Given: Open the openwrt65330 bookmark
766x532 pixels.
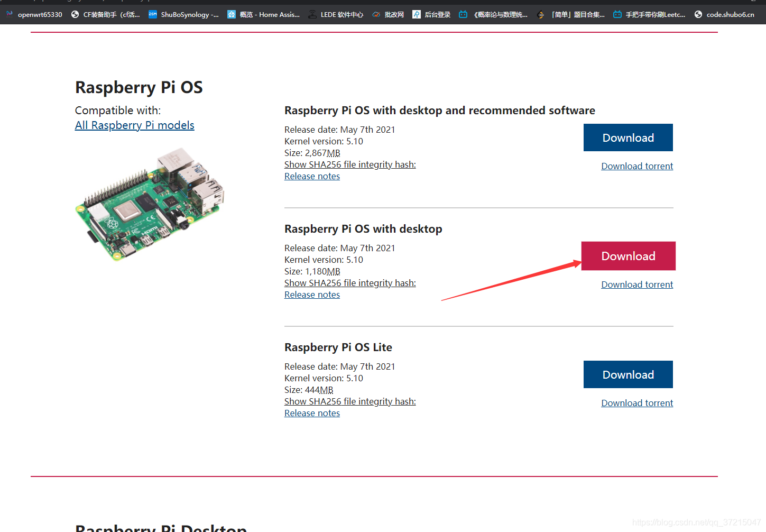Looking at the screenshot, I should coord(34,14).
